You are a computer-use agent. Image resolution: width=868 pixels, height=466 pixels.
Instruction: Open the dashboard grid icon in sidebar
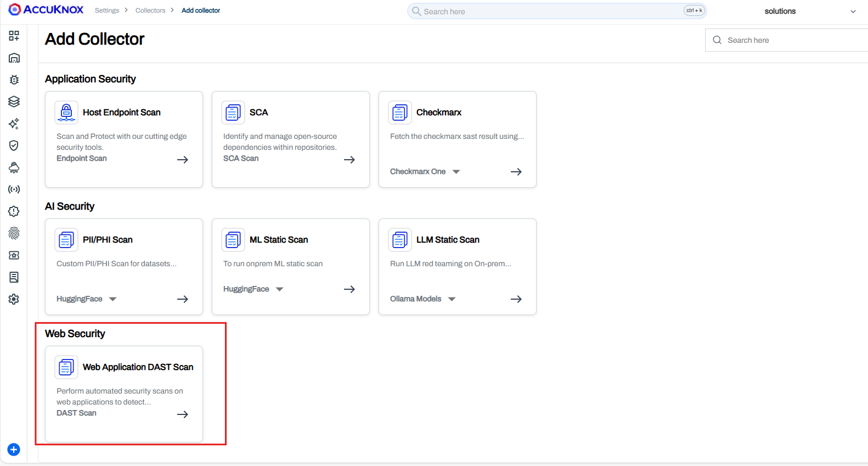pyautogui.click(x=14, y=36)
